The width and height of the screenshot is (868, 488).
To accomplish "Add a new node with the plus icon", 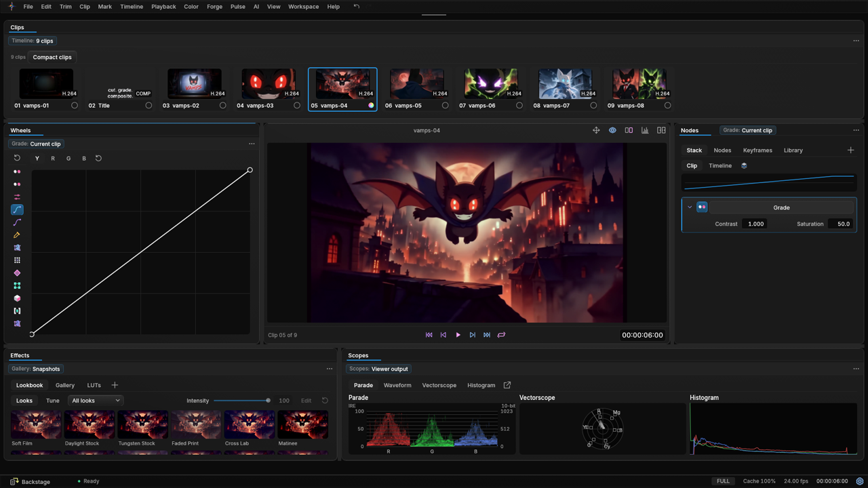I will [851, 150].
